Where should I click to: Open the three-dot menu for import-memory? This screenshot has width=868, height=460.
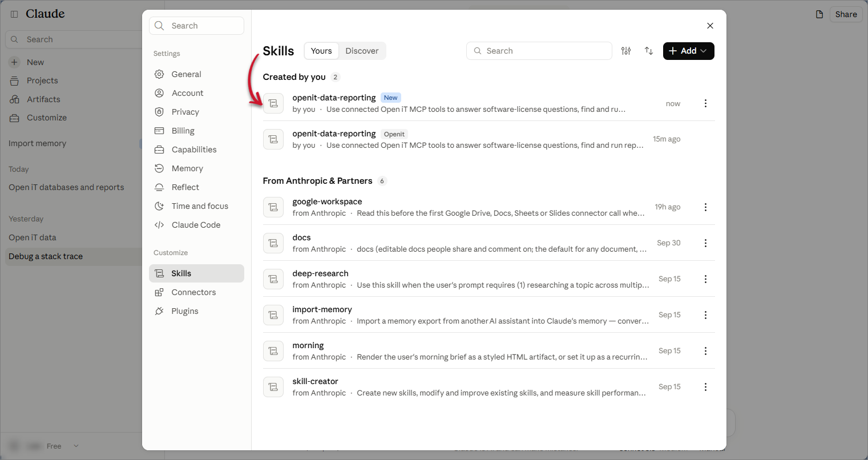point(705,315)
